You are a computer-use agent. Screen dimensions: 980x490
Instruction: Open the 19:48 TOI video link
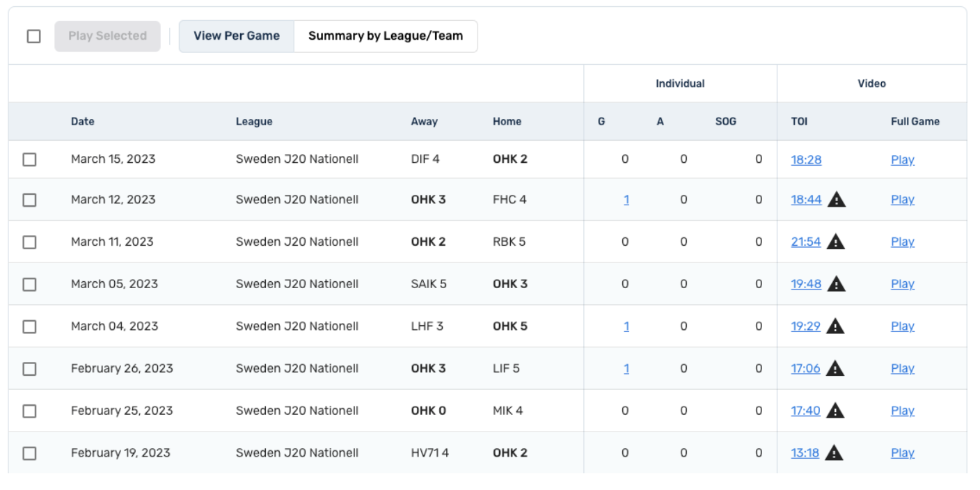click(806, 284)
